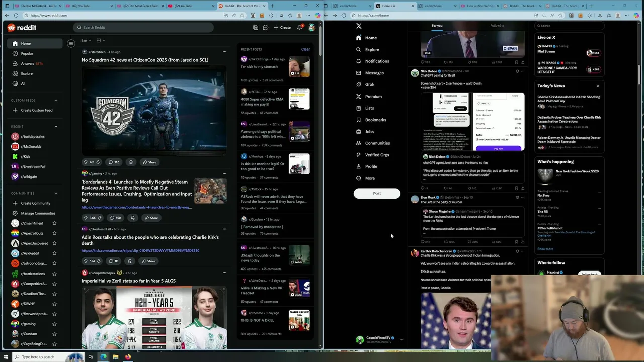Click Show more under What's happening
Screen dimensions: 644x362
click(545, 249)
